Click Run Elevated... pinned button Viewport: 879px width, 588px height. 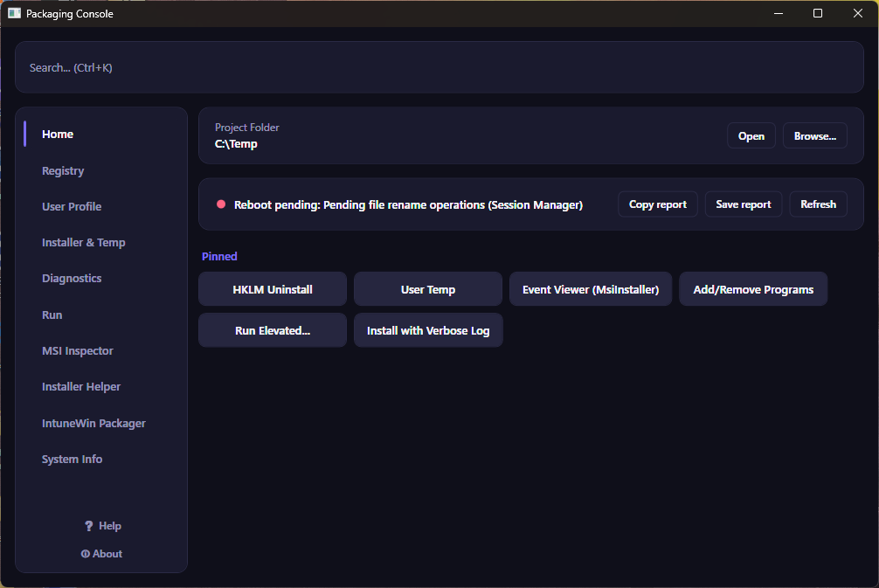[273, 330]
